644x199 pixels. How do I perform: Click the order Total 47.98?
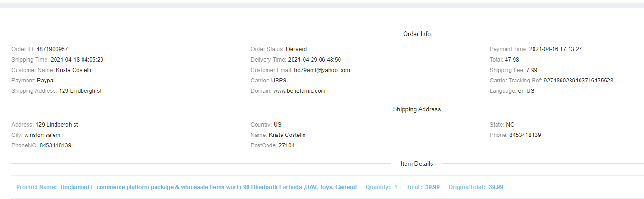[x=512, y=60]
